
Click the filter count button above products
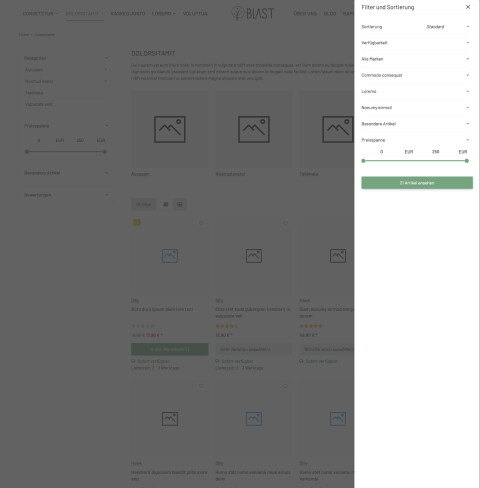pos(143,204)
